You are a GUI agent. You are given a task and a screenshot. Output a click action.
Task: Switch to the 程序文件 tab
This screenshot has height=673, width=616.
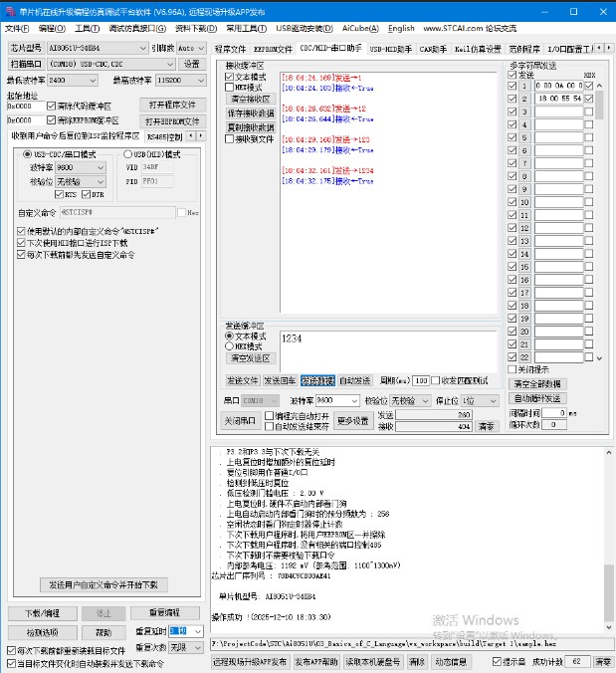tap(230, 49)
